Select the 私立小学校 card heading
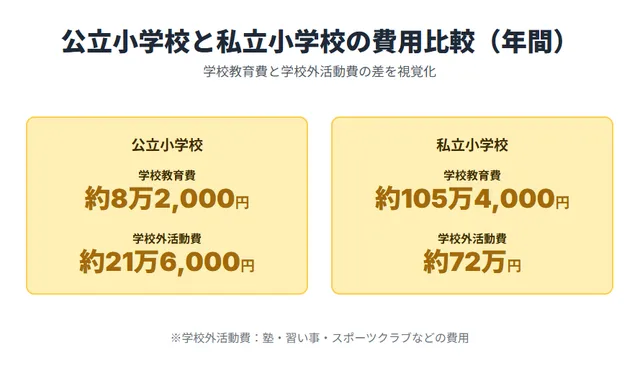This screenshot has width=640, height=373. [x=472, y=145]
